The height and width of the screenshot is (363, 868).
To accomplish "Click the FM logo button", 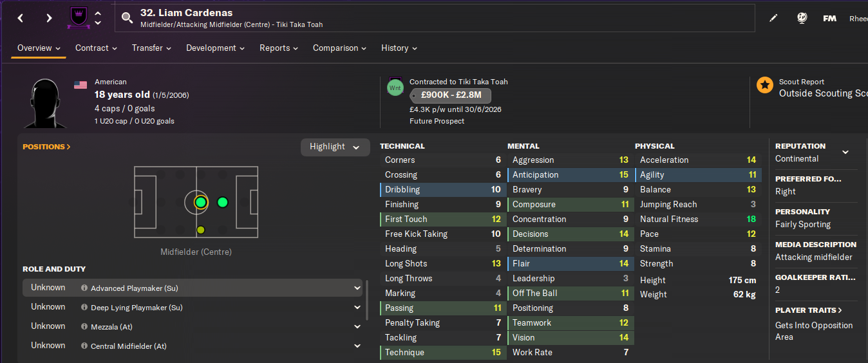I will [x=829, y=18].
